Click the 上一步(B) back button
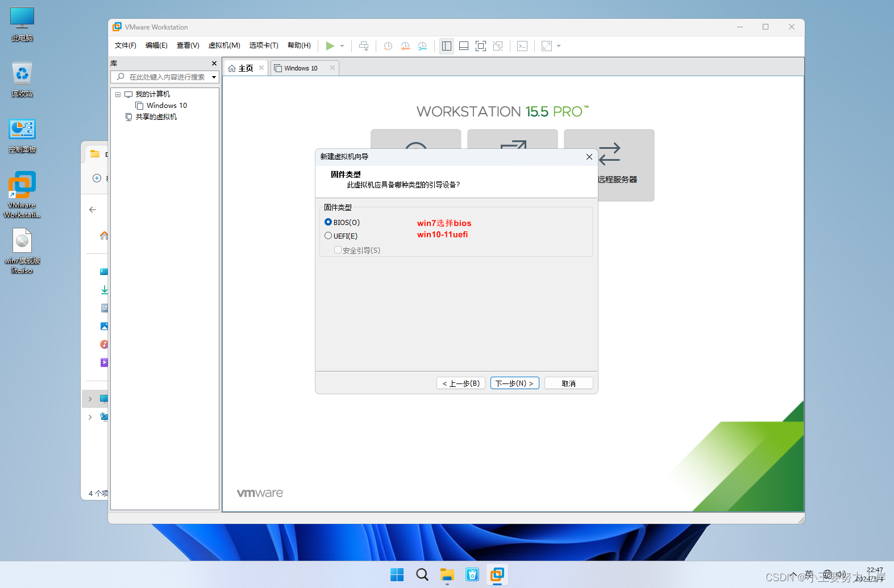894x588 pixels. point(461,383)
